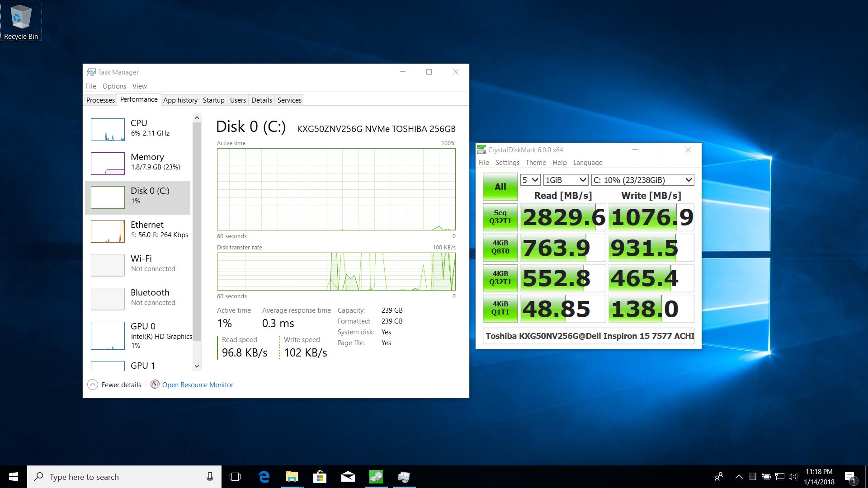Show hidden system tray icons
This screenshot has width=868, height=488.
(x=739, y=477)
